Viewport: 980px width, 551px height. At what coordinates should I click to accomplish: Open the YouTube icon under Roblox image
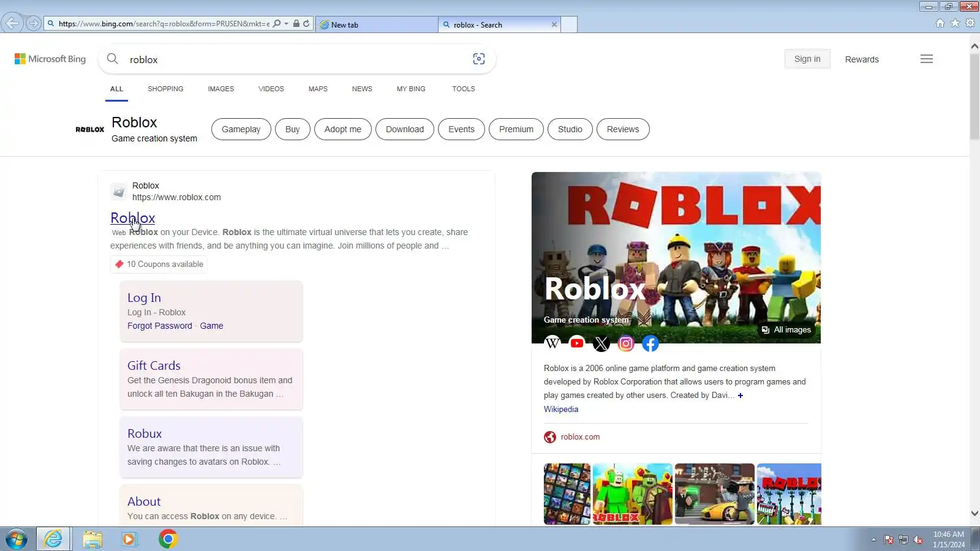click(x=577, y=343)
